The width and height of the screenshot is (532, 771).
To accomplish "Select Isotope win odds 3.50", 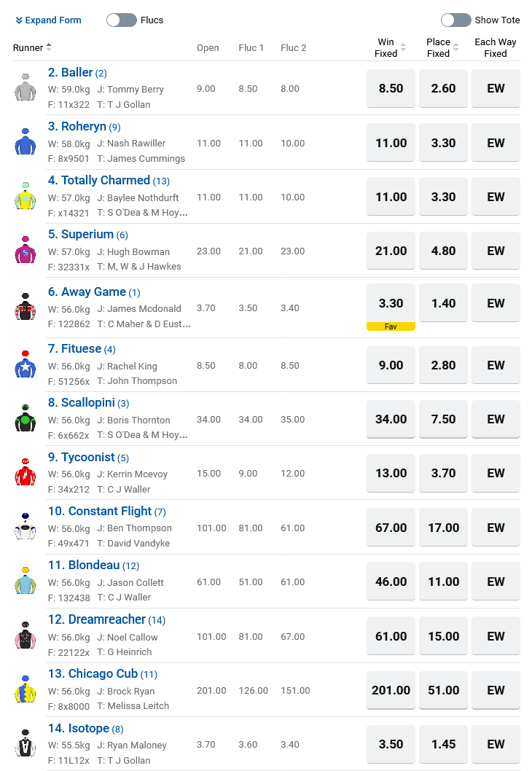I will [x=391, y=744].
